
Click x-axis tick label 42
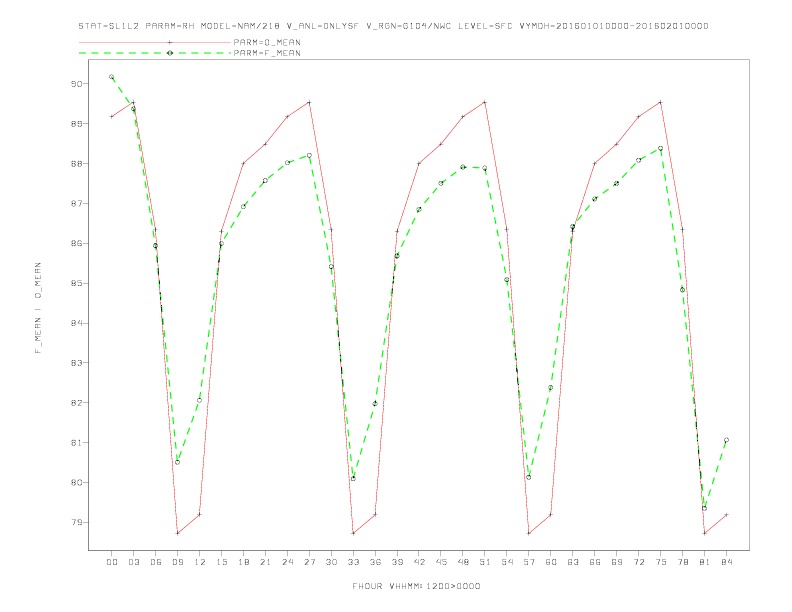click(x=419, y=562)
